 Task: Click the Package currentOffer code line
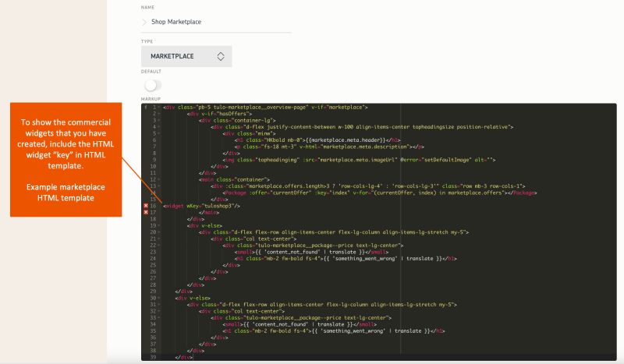(x=380, y=193)
